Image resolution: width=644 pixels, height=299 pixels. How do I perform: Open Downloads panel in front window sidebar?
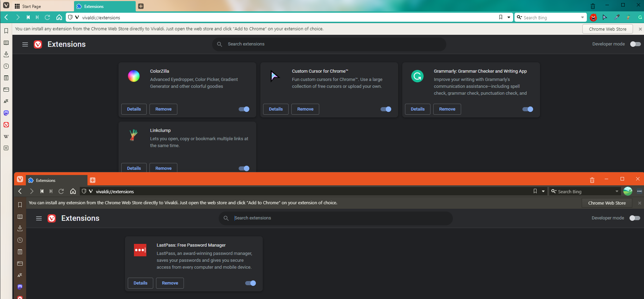[x=20, y=228]
